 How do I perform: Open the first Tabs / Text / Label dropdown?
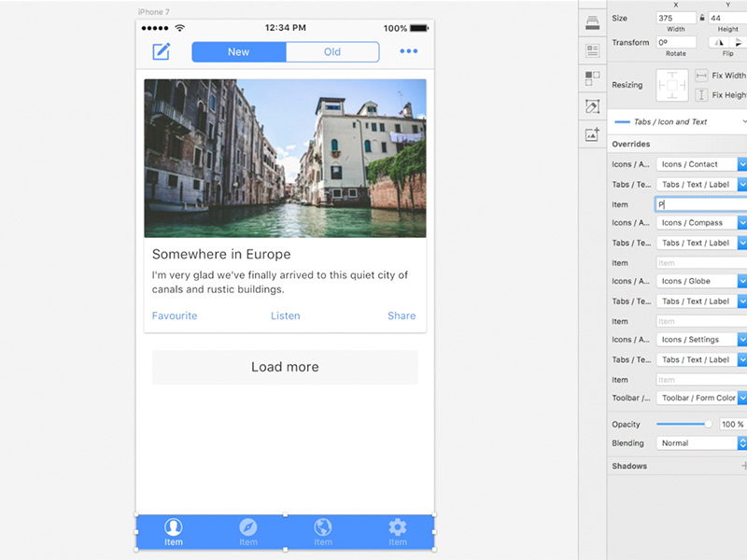pyautogui.click(x=701, y=184)
